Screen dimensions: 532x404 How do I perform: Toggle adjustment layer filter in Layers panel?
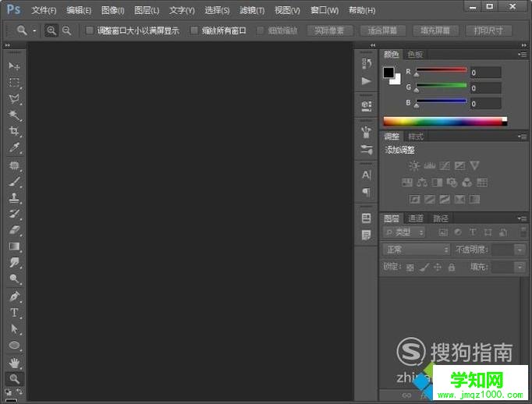click(x=458, y=232)
